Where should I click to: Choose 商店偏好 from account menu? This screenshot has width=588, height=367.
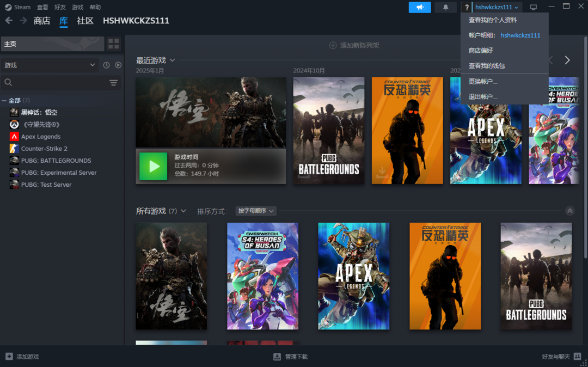pyautogui.click(x=504, y=50)
